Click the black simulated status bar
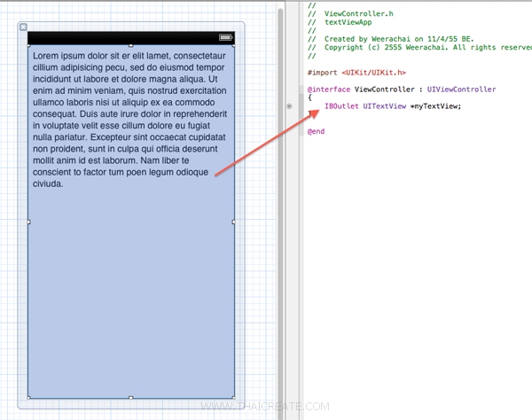The width and height of the screenshot is (532, 420). pyautogui.click(x=131, y=38)
